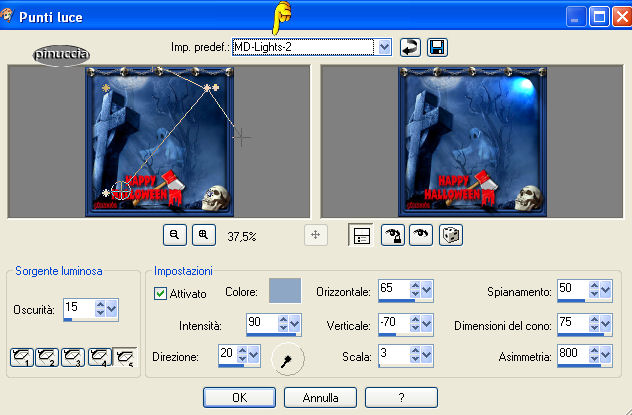Expand Asimmetria slider dropdown
The width and height of the screenshot is (632, 415).
tap(606, 355)
